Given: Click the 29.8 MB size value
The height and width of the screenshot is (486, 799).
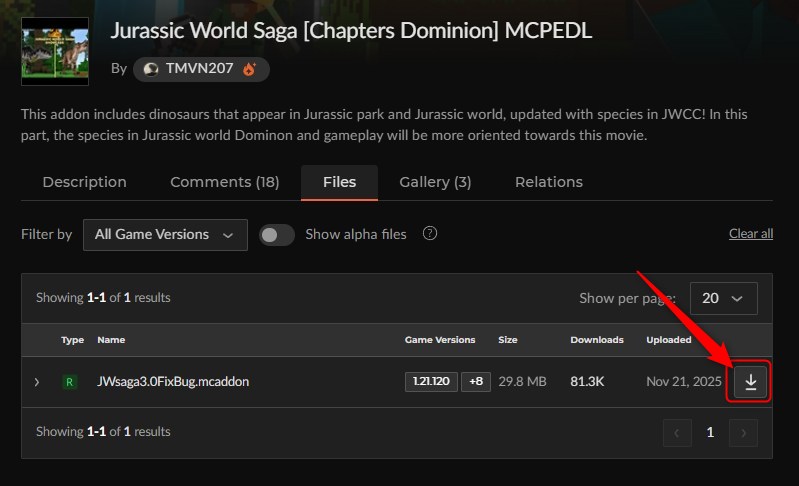Looking at the screenshot, I should click(522, 382).
